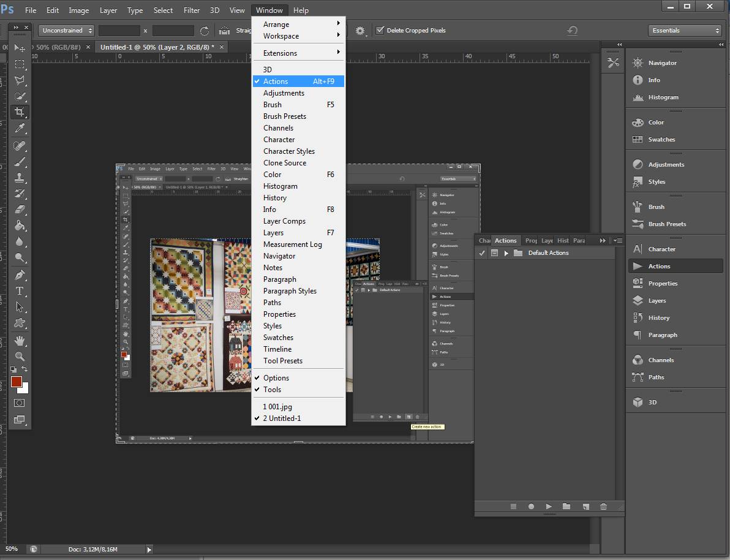Select the Eyedropper tool
730x560 pixels.
(20, 128)
